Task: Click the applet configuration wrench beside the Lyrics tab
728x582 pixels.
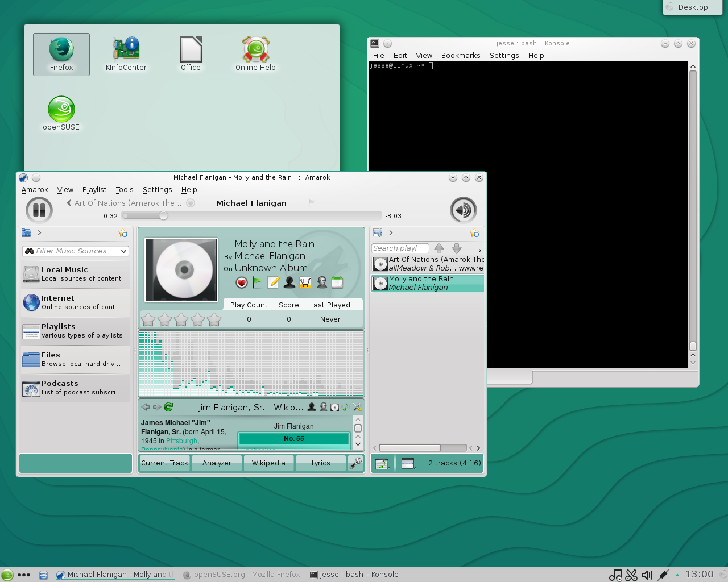Action: coord(355,463)
